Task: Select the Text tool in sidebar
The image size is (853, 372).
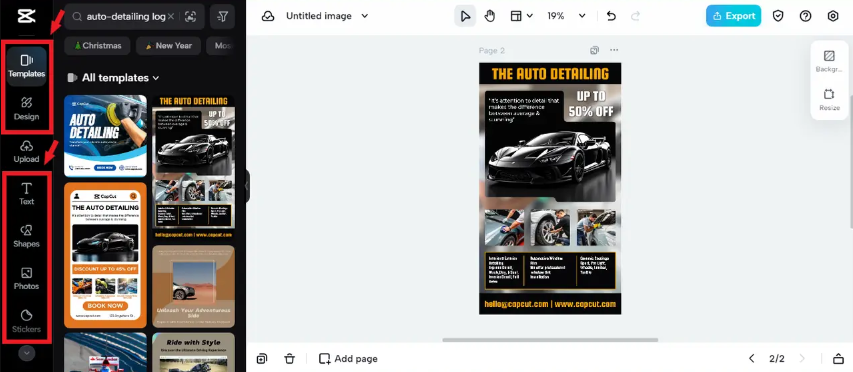Action: point(26,194)
